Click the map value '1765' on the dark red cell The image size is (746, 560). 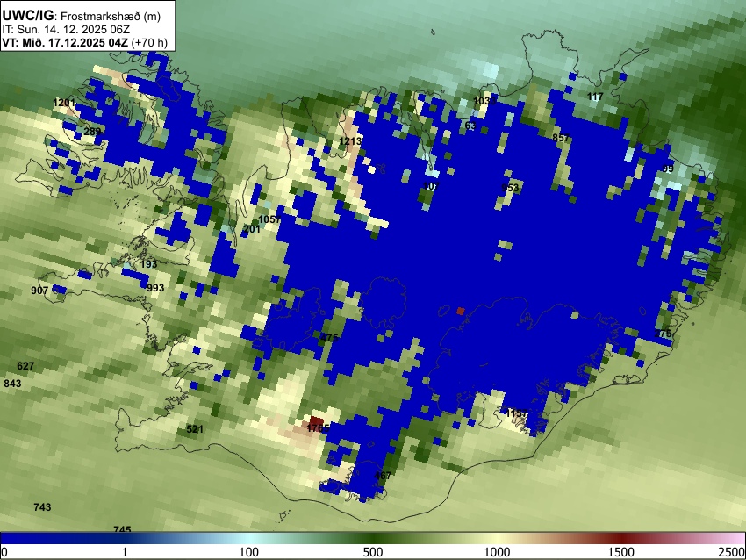318,428
